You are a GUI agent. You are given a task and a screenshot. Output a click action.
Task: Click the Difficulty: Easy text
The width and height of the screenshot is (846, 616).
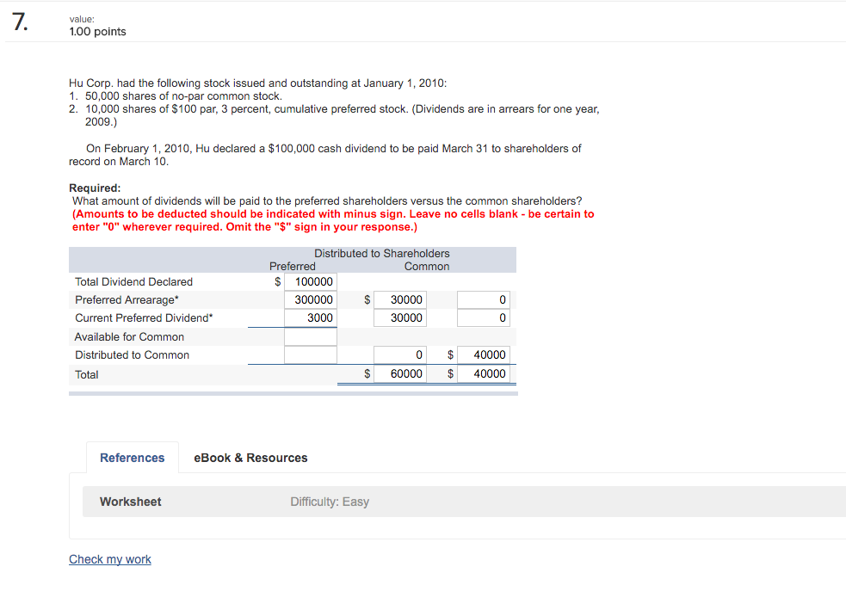pyautogui.click(x=330, y=502)
